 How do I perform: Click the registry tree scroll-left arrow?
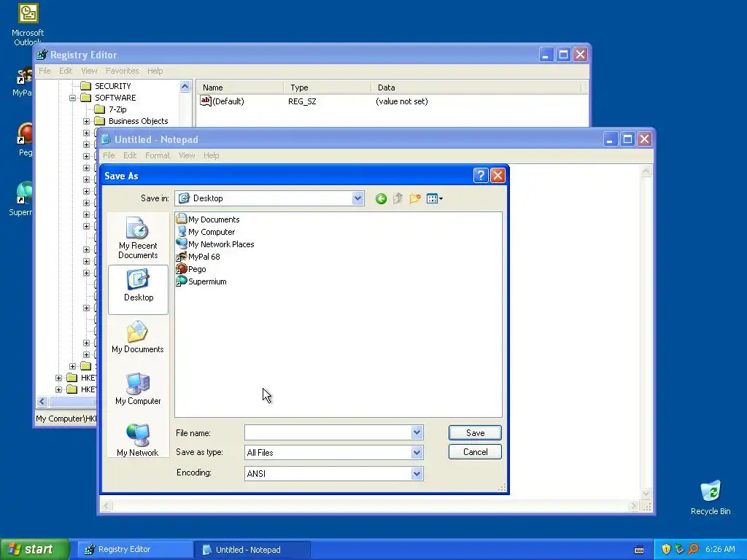[x=42, y=402]
